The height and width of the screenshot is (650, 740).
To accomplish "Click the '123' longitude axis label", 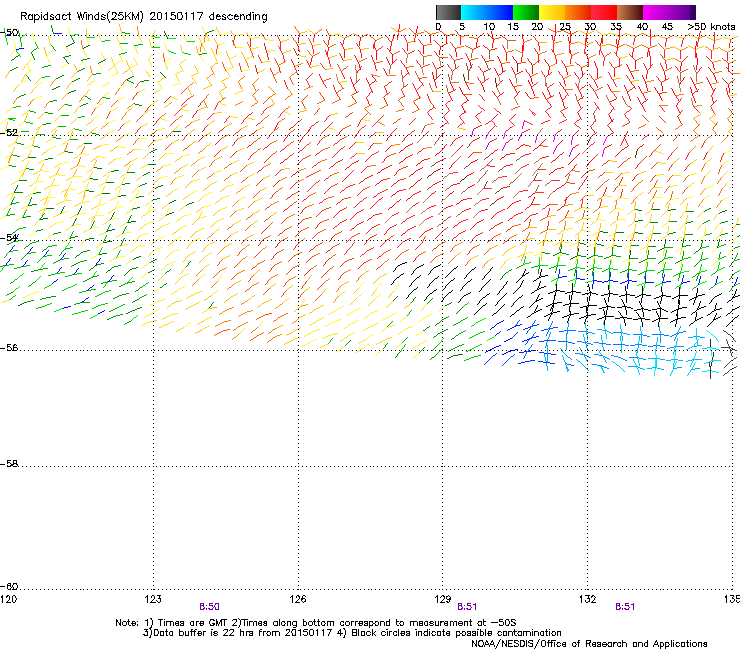I will [x=153, y=599].
